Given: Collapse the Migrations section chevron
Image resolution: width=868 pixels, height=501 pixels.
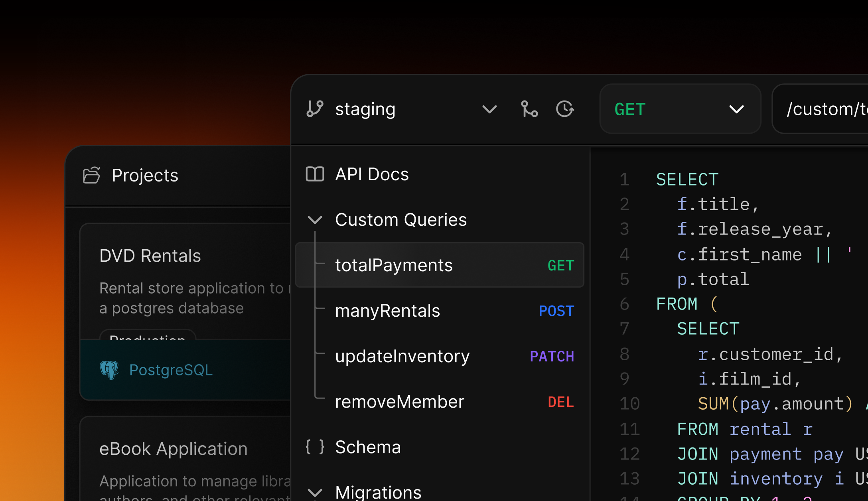Looking at the screenshot, I should coord(315,492).
